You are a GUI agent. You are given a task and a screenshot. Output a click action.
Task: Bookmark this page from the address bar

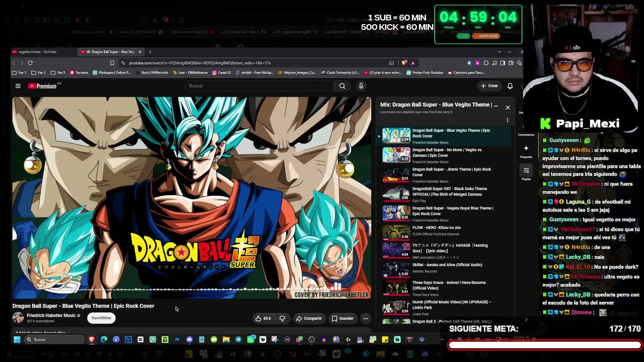112,63
